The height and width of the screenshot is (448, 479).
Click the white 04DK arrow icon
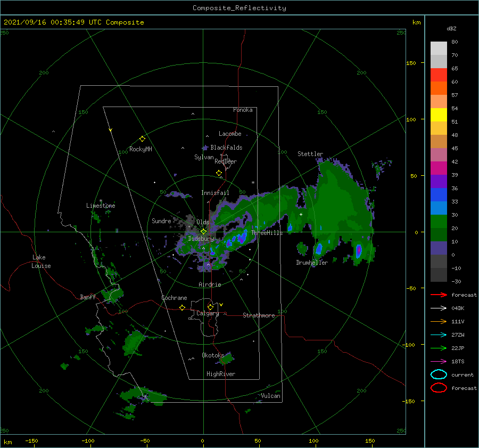[439, 308]
